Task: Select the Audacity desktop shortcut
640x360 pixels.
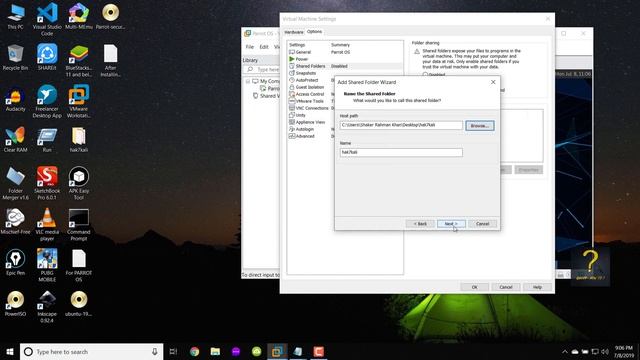Action: point(16,99)
